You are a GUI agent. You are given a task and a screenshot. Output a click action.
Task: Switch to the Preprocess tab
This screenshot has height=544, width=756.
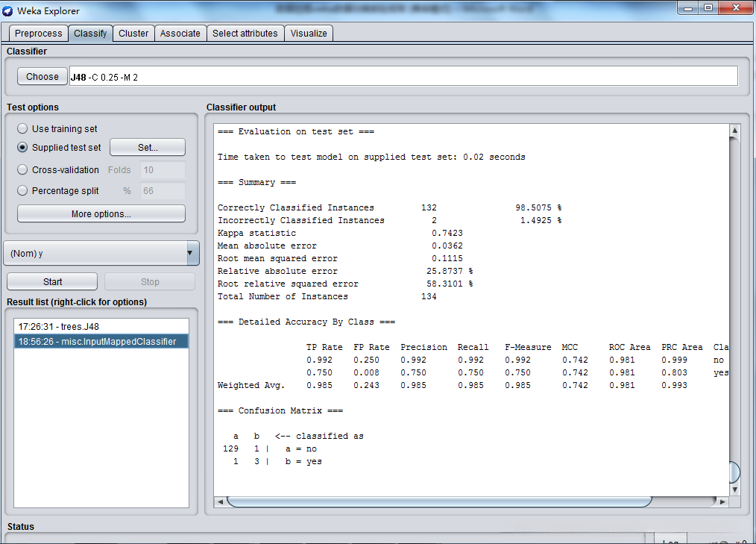click(38, 34)
